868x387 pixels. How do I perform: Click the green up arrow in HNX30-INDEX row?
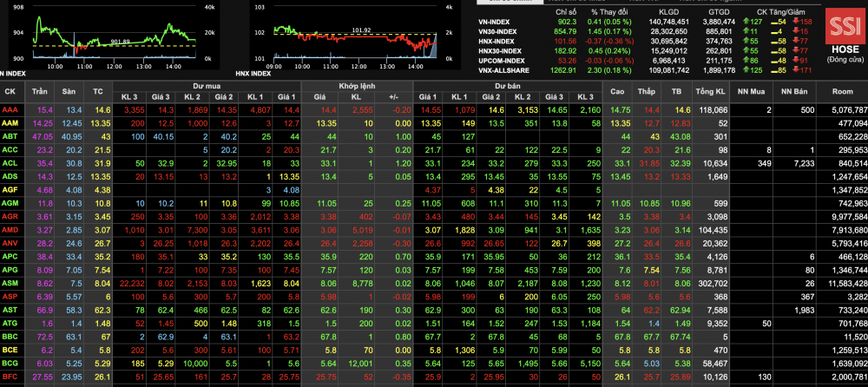747,50
